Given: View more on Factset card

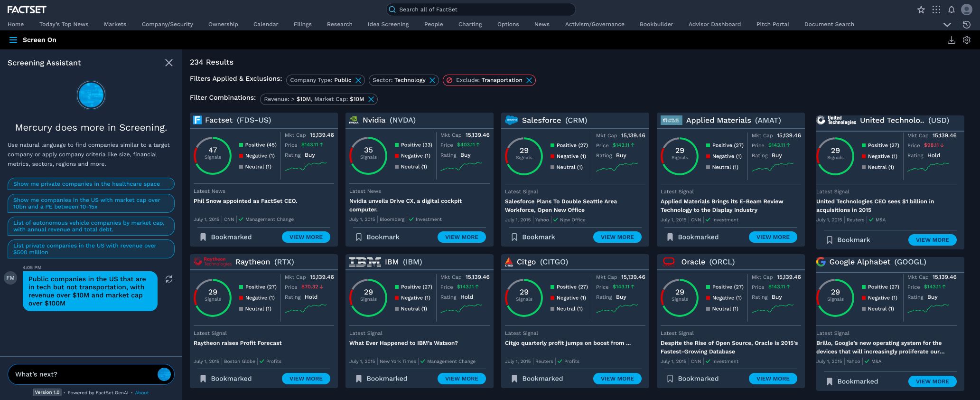Looking at the screenshot, I should (306, 237).
